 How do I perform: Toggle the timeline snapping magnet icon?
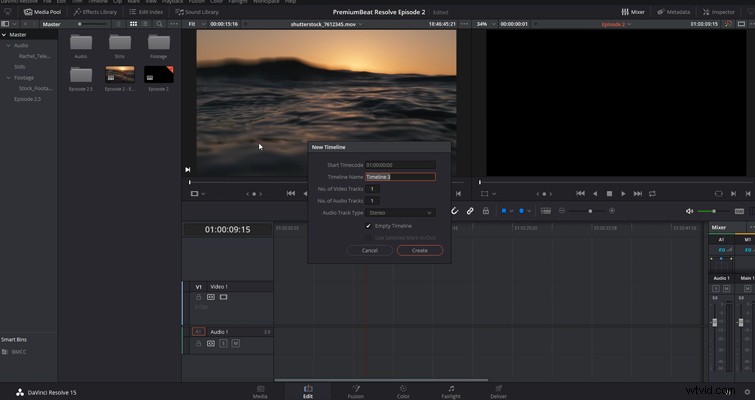pyautogui.click(x=454, y=211)
